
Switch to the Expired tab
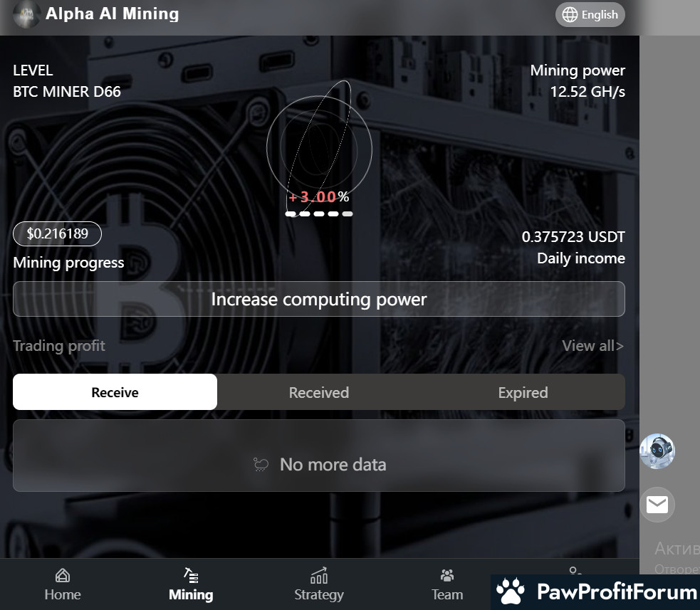pyautogui.click(x=523, y=392)
